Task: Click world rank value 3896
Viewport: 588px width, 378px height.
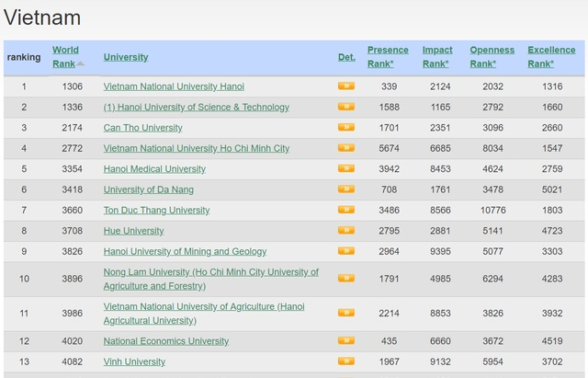Action: click(x=73, y=279)
